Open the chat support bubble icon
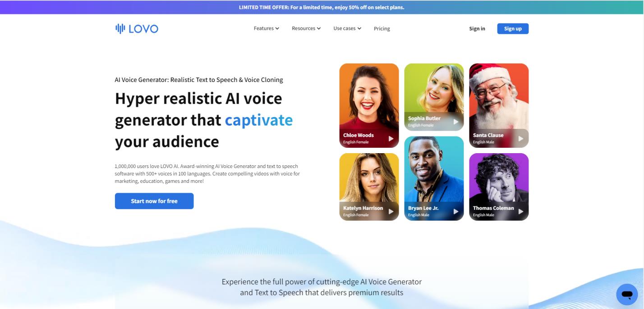This screenshot has width=644, height=309. tap(627, 295)
